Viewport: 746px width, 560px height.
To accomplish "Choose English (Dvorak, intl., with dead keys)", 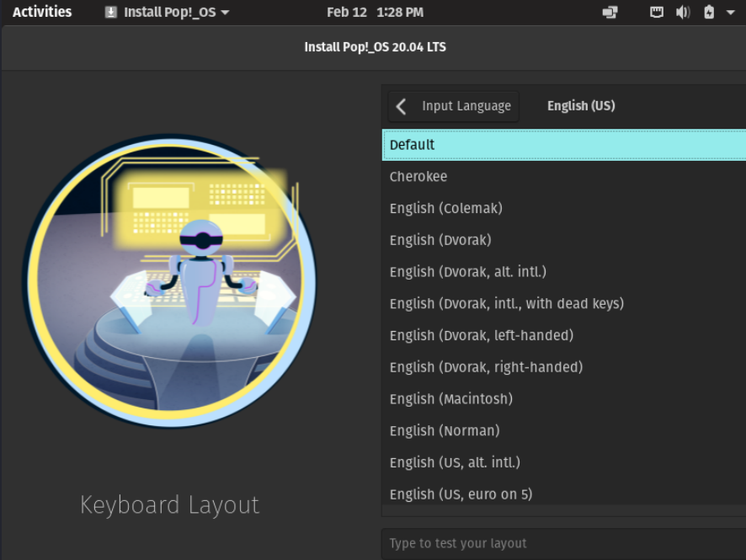I will pyautogui.click(x=564, y=303).
